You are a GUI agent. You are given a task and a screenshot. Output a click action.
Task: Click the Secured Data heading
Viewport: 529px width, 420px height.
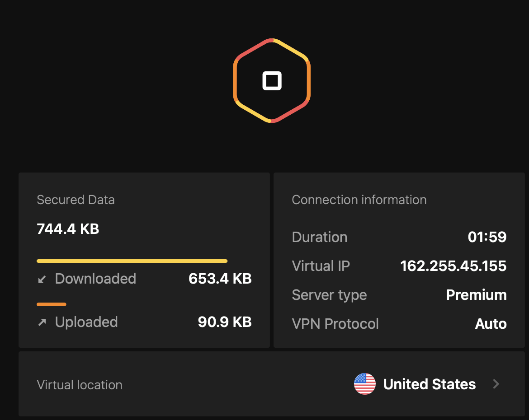76,200
